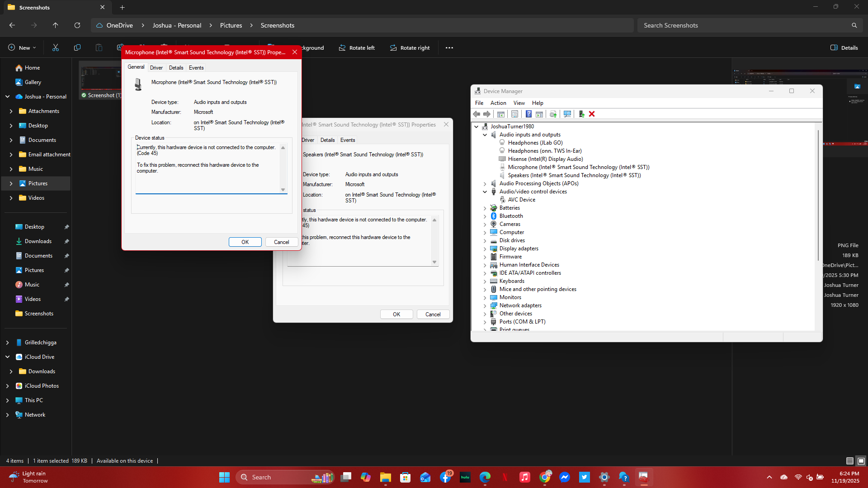Switch to the Driver tab
Image resolution: width=868 pixels, height=488 pixels.
tap(156, 67)
